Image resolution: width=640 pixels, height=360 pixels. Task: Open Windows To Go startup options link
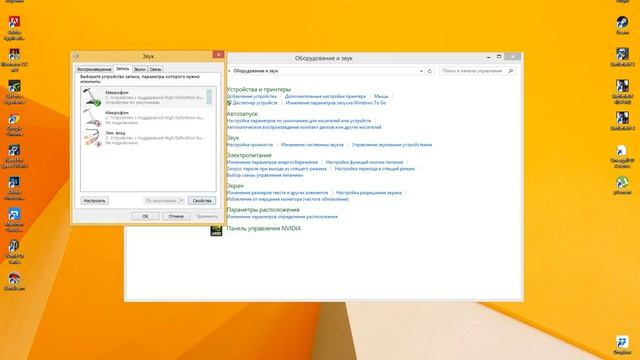pyautogui.click(x=336, y=103)
